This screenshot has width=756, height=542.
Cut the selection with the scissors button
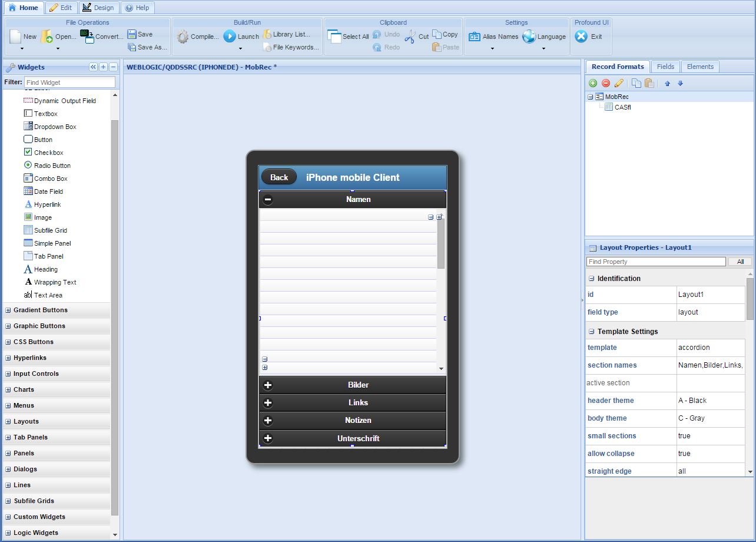point(417,37)
